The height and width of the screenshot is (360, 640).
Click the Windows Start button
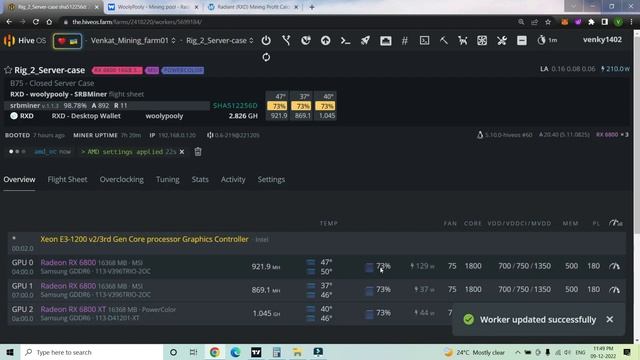tap(10, 352)
